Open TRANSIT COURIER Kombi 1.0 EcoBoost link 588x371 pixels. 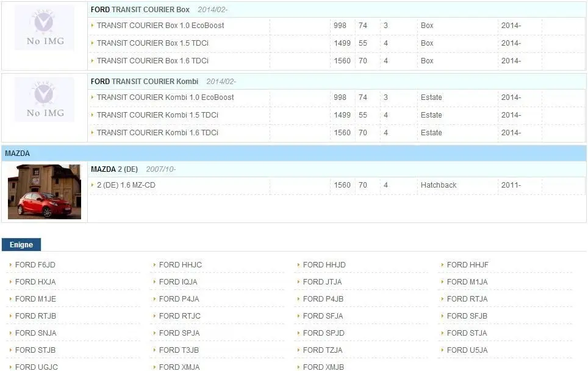[165, 97]
